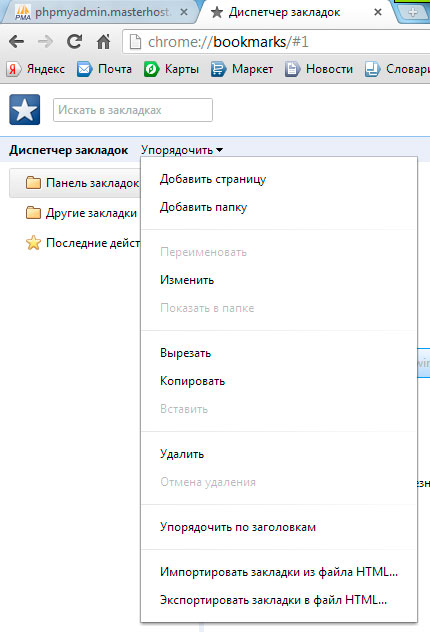Open a new tab

(412, 12)
